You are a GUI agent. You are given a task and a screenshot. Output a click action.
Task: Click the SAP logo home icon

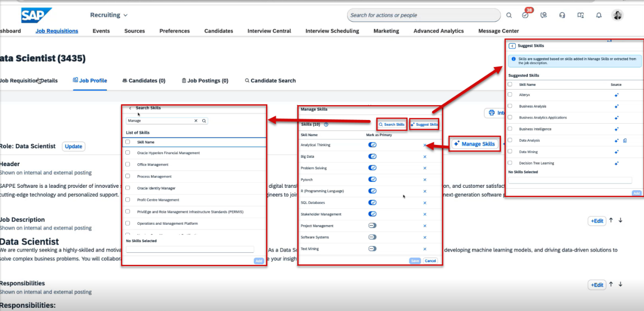(x=36, y=15)
